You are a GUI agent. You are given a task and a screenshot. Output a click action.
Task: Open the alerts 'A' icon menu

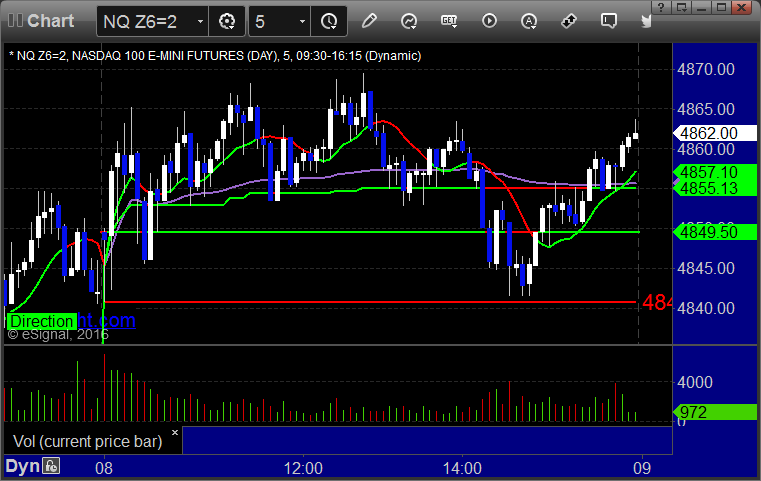pos(529,21)
